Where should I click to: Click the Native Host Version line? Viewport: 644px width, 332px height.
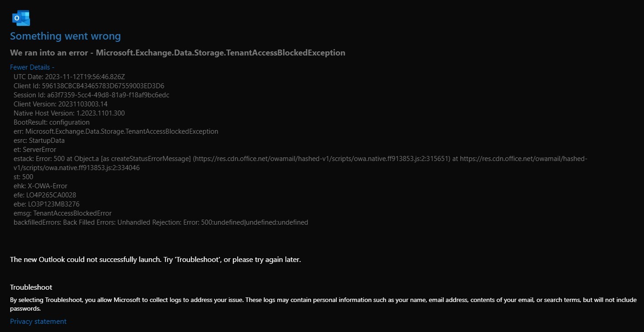point(69,113)
